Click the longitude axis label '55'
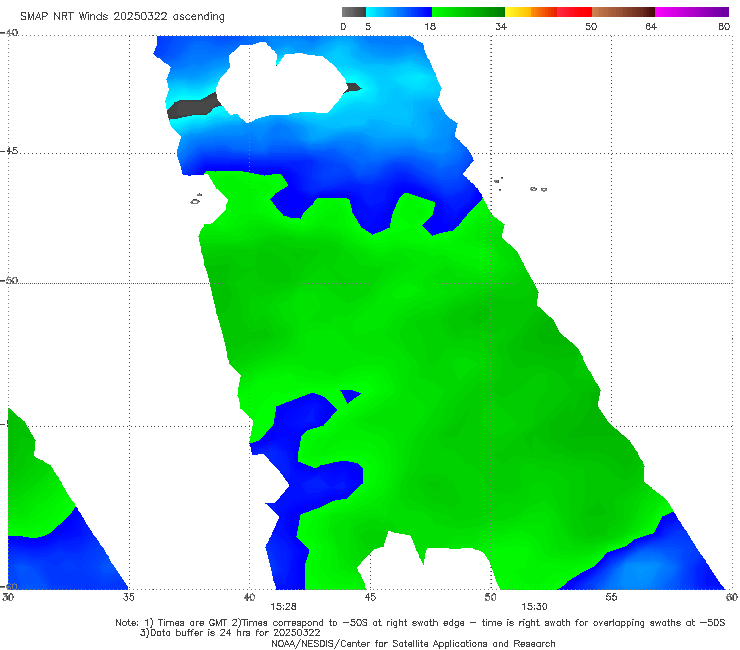The width and height of the screenshot is (740, 650). point(611,597)
